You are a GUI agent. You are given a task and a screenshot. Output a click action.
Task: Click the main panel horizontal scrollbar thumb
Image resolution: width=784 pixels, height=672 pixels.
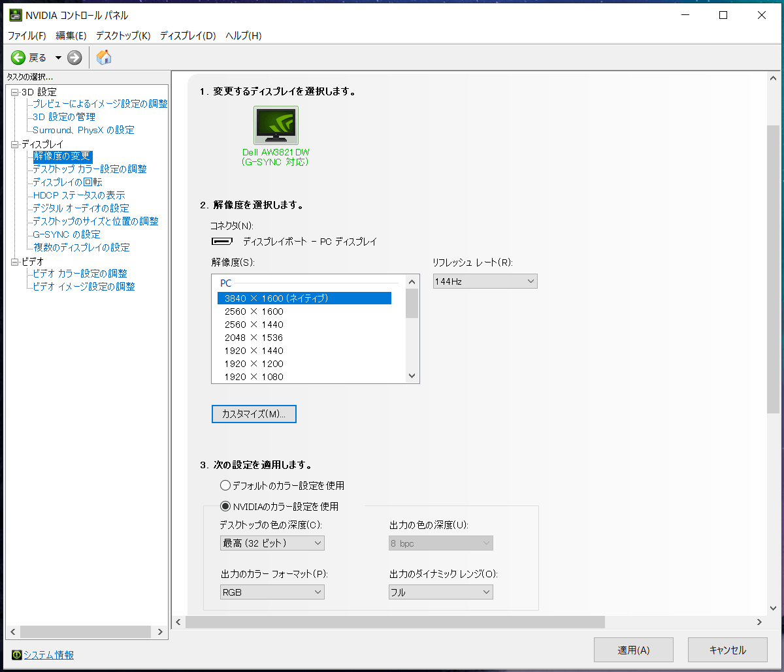point(395,622)
